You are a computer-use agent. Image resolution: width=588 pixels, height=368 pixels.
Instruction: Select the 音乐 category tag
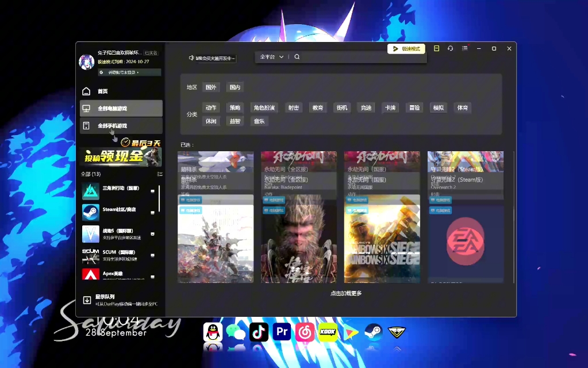[x=259, y=121]
